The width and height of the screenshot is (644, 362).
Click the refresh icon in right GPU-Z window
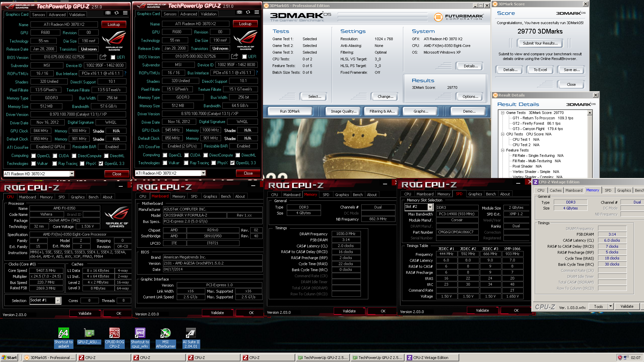tap(248, 12)
